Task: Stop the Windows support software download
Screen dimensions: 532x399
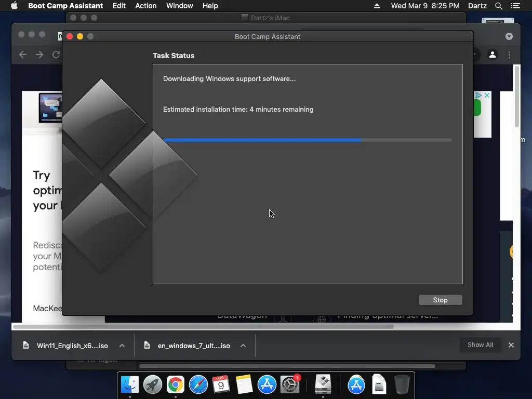Action: 440,300
